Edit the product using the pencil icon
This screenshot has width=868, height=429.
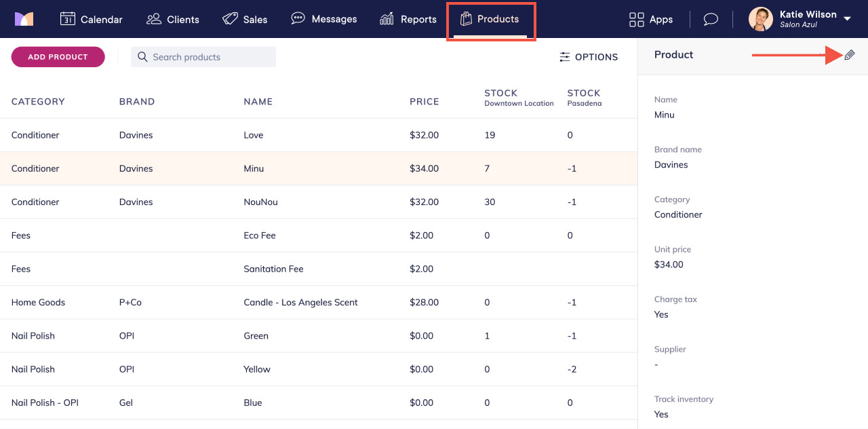pos(850,54)
